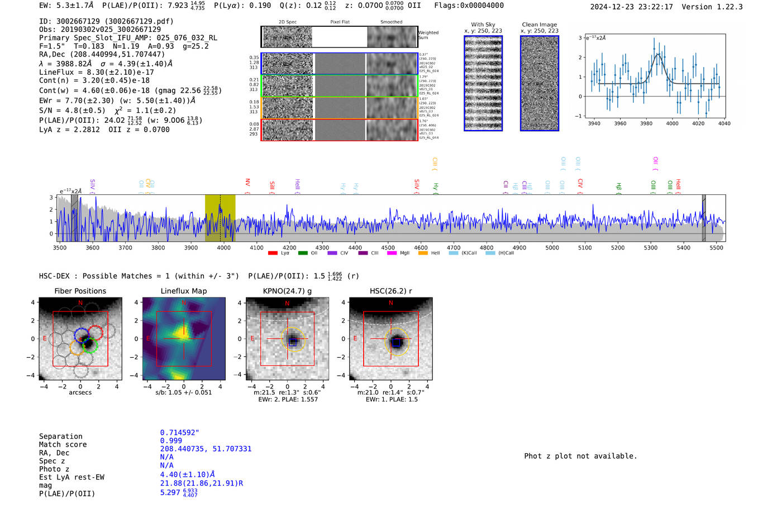Click the green OII legend swatch
This screenshot has width=782, height=532.
[303, 253]
